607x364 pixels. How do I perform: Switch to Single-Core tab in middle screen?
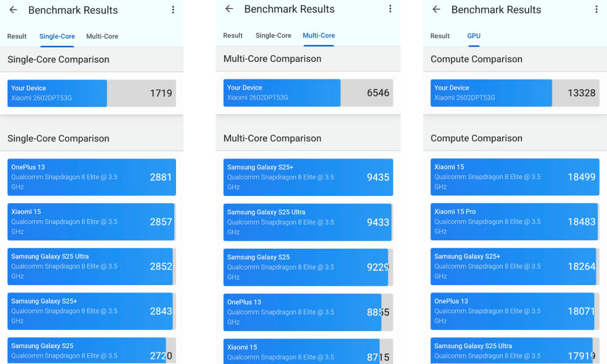click(x=273, y=36)
